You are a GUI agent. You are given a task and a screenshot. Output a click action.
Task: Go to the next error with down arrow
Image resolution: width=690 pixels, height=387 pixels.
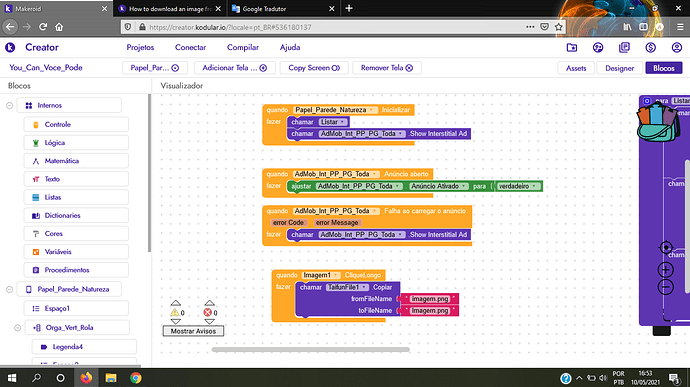coord(209,321)
